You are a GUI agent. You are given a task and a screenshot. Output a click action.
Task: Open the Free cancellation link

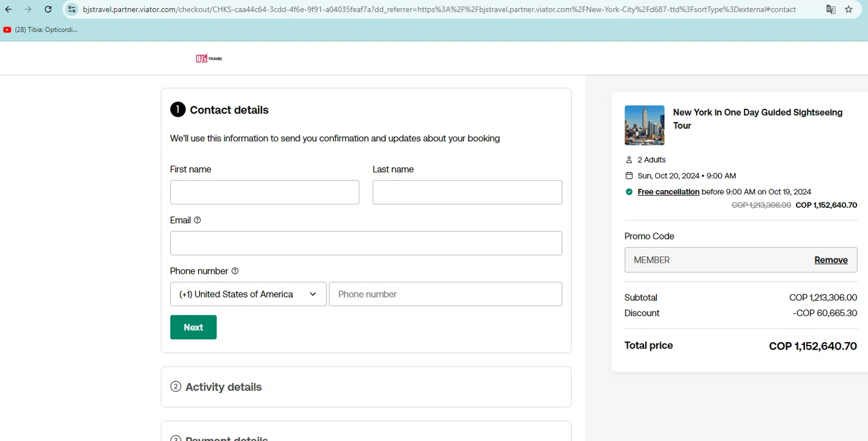[x=668, y=192]
